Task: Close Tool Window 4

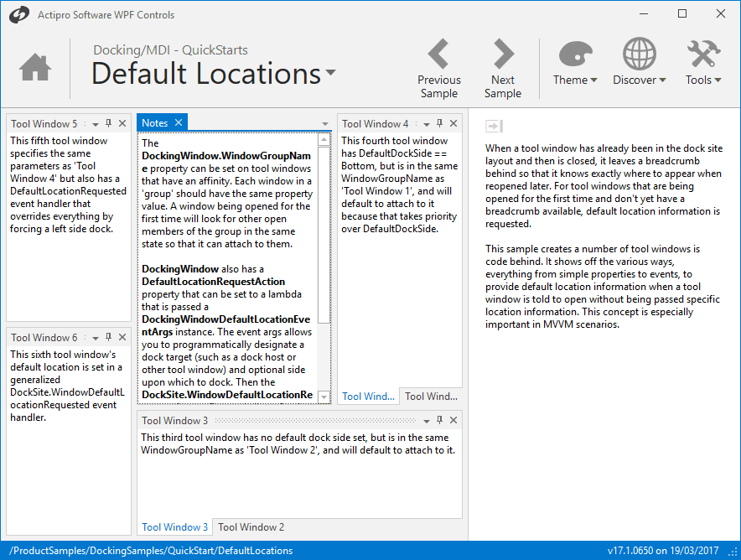Action: 453,123
